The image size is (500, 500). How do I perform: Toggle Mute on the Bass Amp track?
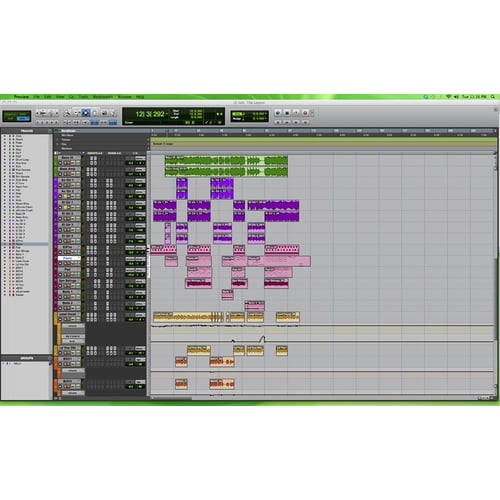pos(69,174)
